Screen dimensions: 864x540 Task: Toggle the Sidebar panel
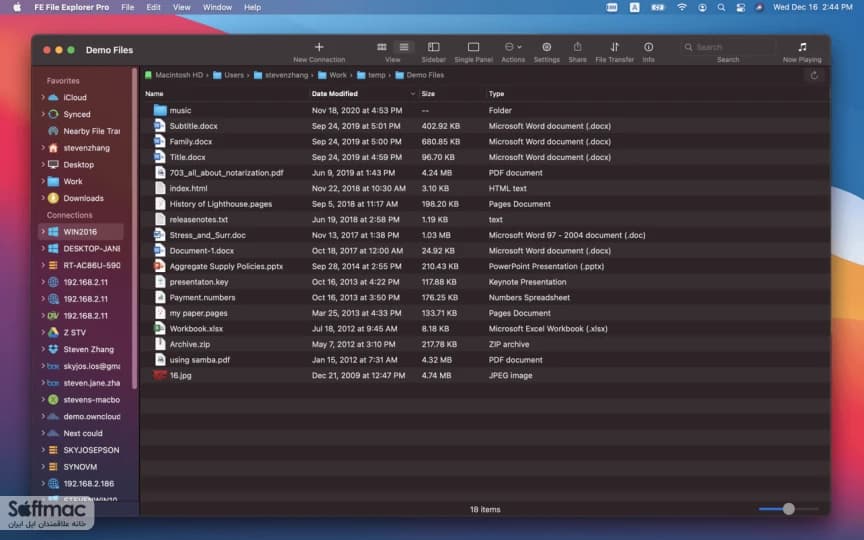tap(434, 47)
